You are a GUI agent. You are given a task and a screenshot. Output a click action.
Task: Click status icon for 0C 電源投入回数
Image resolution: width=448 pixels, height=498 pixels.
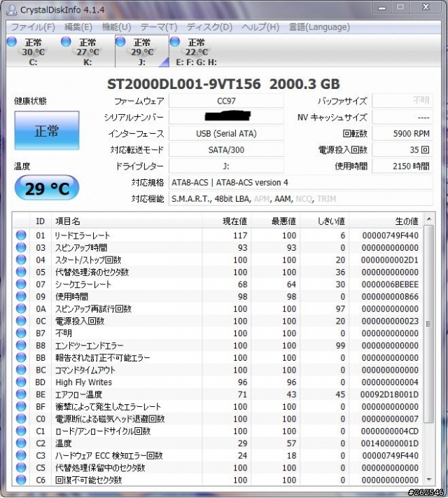pos(21,321)
